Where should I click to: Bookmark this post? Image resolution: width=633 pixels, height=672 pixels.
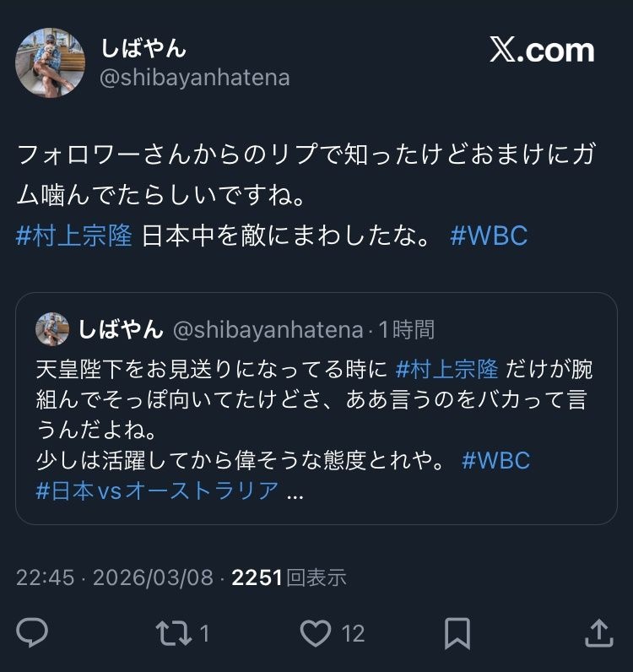pyautogui.click(x=457, y=633)
